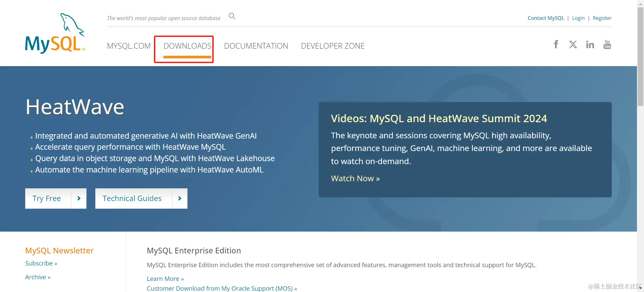Click the HeatWave banner heading
The image size is (644, 292).
pos(75,107)
